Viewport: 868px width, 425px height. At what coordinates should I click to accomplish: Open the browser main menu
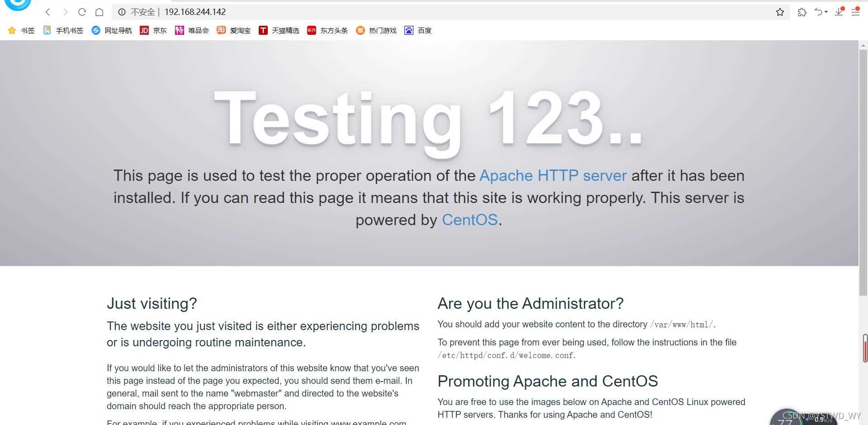tap(855, 12)
